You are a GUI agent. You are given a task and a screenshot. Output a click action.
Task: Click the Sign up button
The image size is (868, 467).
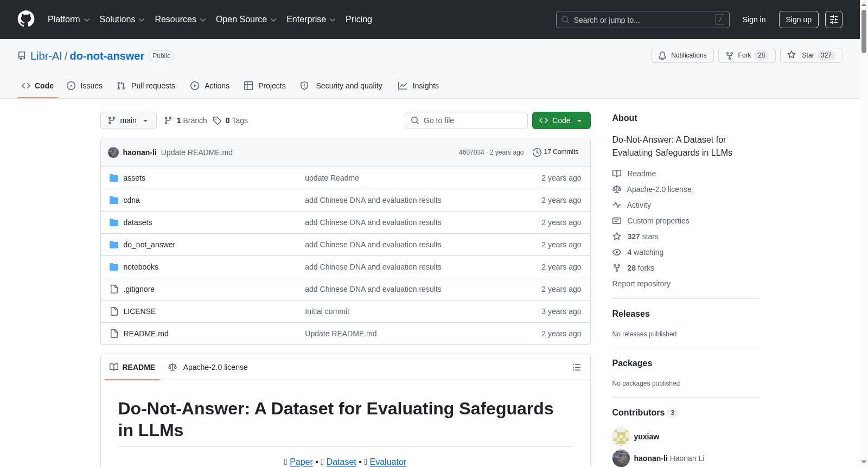click(799, 20)
